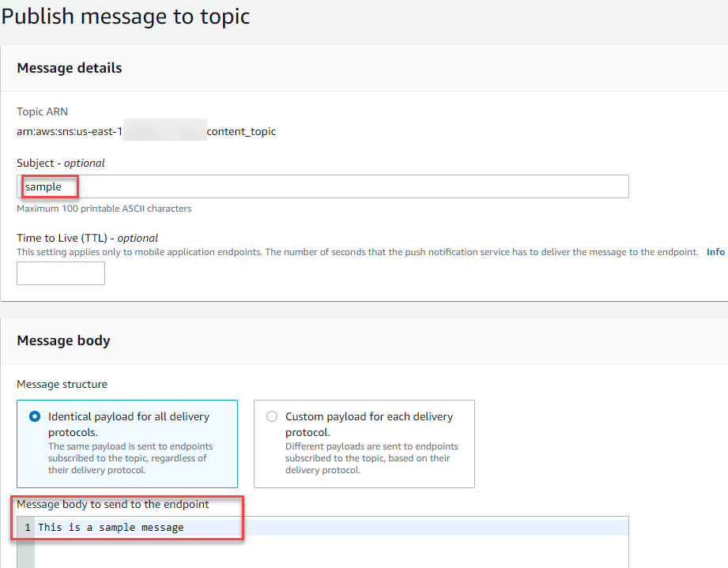Click the Topic ARN value ending in content_topic

[240, 131]
